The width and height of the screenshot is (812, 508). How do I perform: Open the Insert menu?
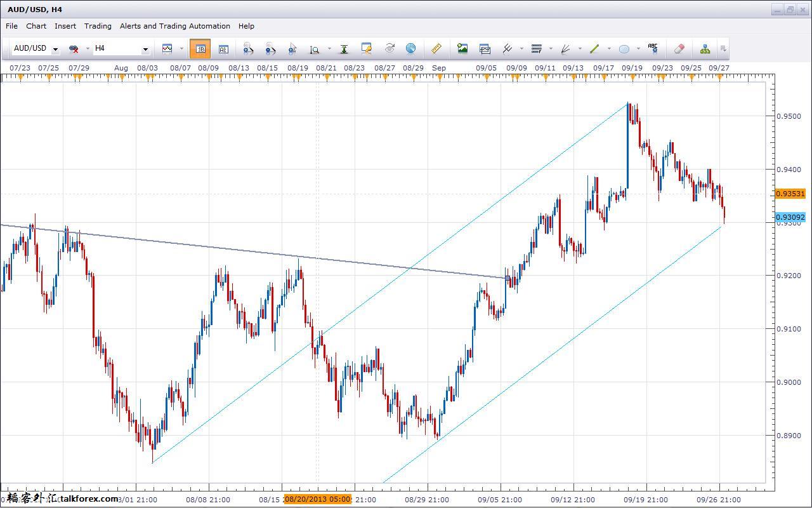65,26
